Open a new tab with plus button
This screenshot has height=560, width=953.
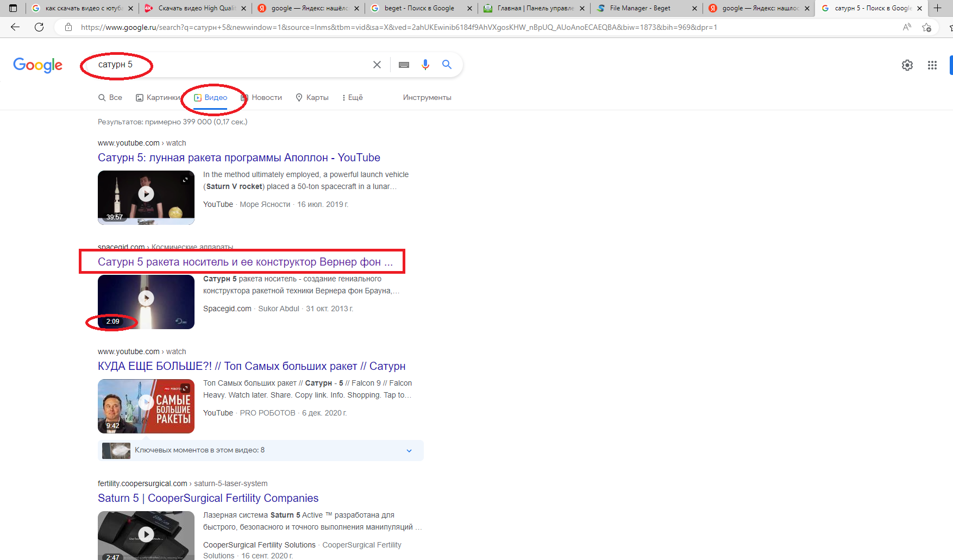click(x=938, y=8)
